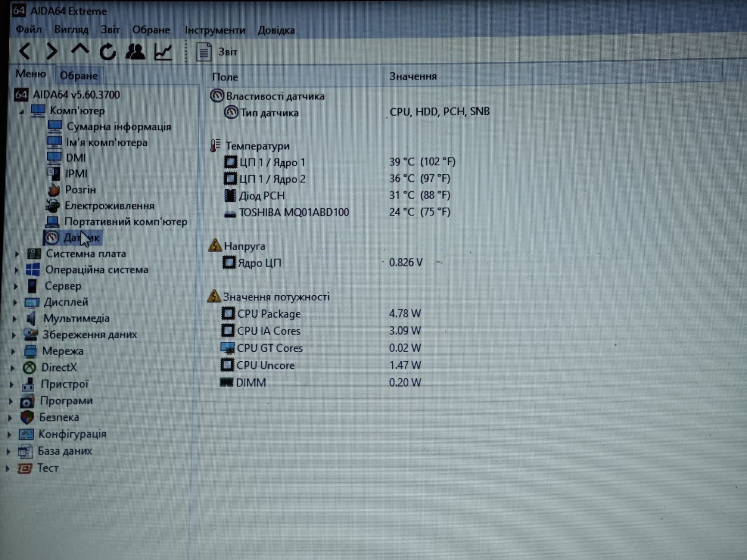
Task: Click the Forward navigation arrow
Action: [x=52, y=52]
